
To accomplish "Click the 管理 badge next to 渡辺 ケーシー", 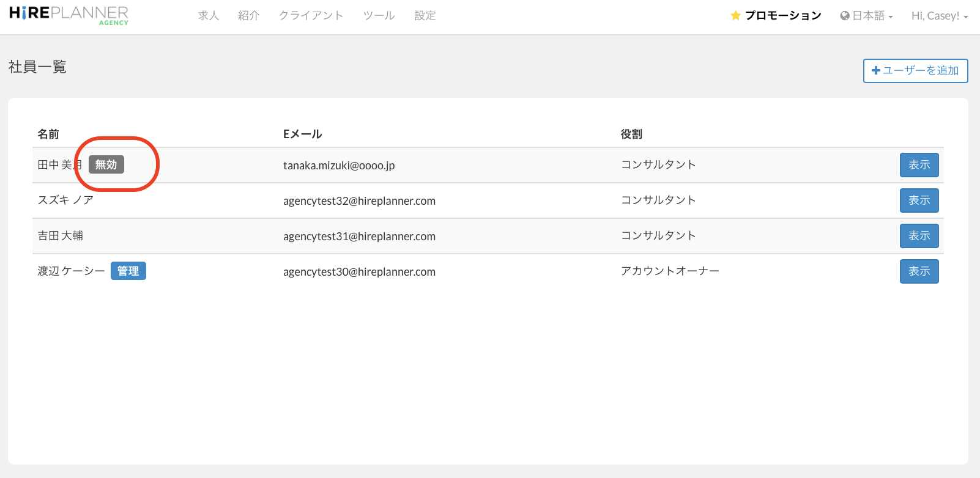I will tap(128, 271).
